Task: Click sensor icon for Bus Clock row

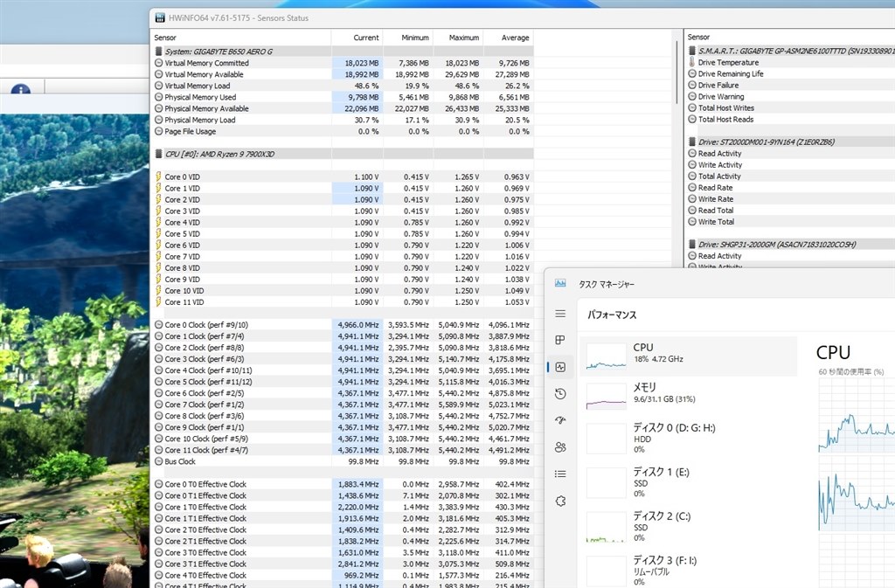Action: 159,461
